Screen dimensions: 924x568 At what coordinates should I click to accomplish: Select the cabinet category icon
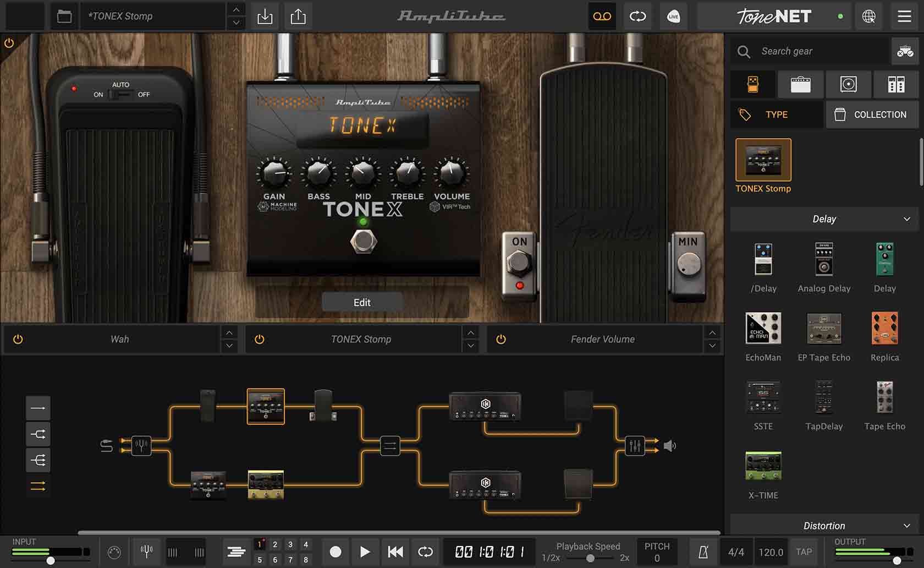848,84
